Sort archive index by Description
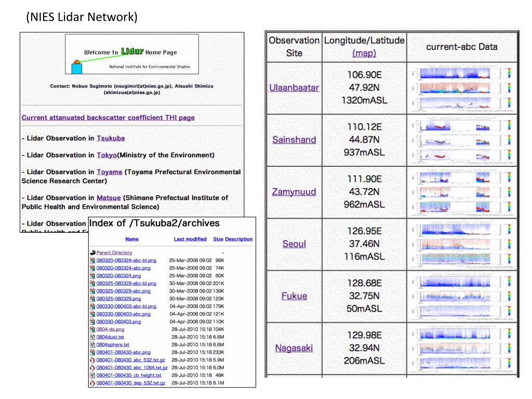This screenshot has height=399, width=532. 239,239
